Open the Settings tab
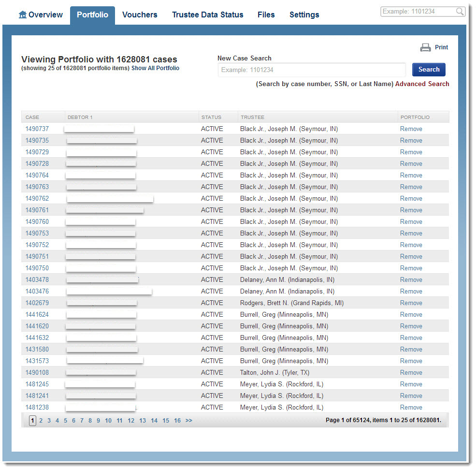This screenshot has height=470, width=476. coord(304,15)
